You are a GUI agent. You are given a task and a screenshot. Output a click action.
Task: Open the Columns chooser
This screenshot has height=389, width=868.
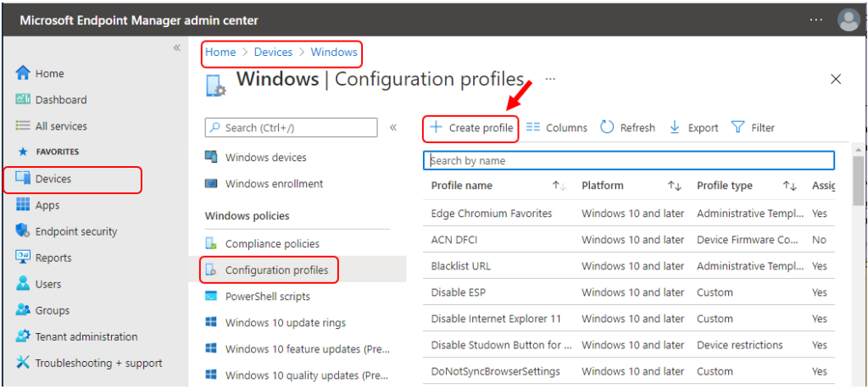tap(556, 128)
